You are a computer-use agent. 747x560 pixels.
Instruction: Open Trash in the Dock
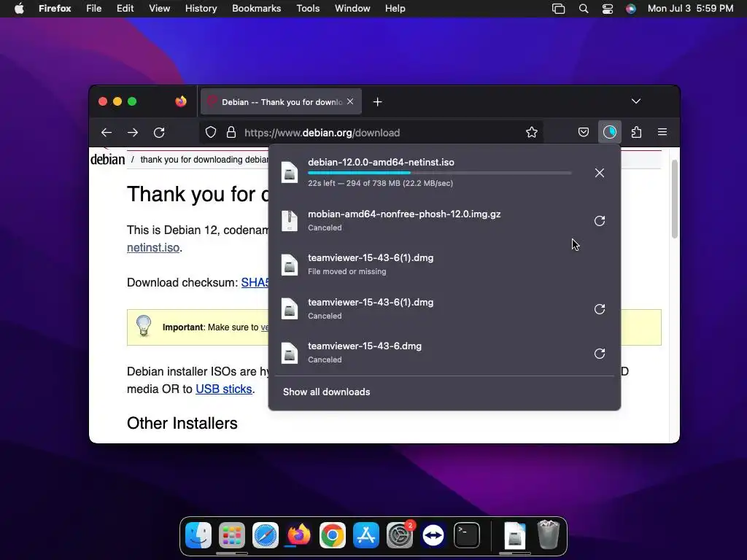click(x=549, y=535)
